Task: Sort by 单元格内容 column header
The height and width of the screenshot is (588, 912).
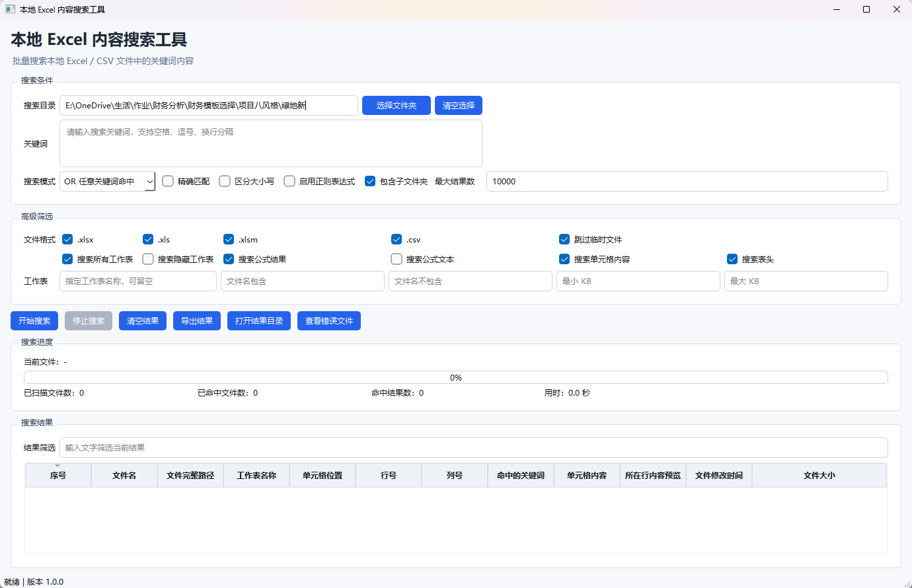Action: pos(587,475)
